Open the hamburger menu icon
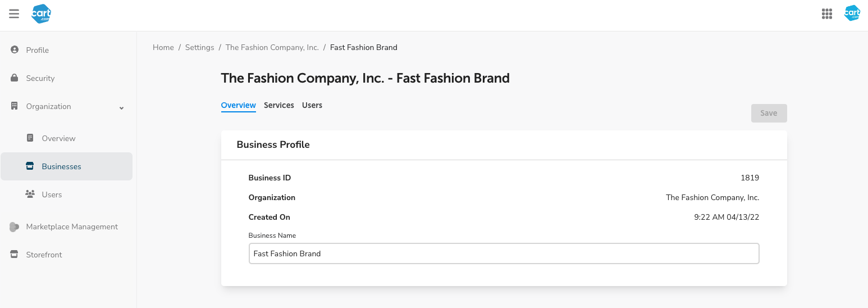Viewport: 868px width, 308px height. pos(14,14)
